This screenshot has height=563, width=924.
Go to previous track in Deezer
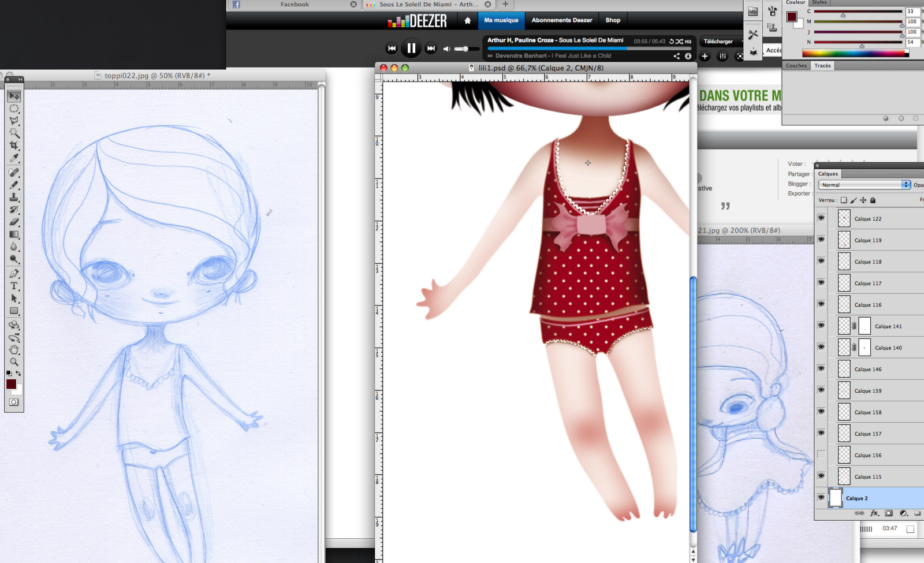click(x=392, y=49)
